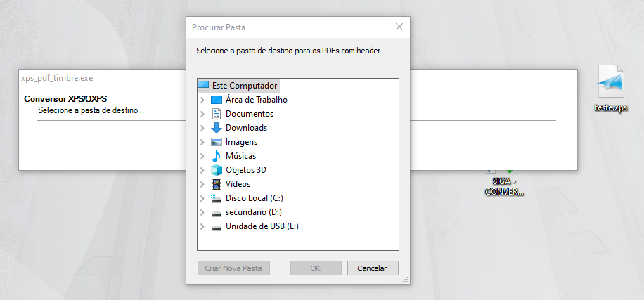Open the SIGA - CONVER... desktop shortcut

coord(505,186)
